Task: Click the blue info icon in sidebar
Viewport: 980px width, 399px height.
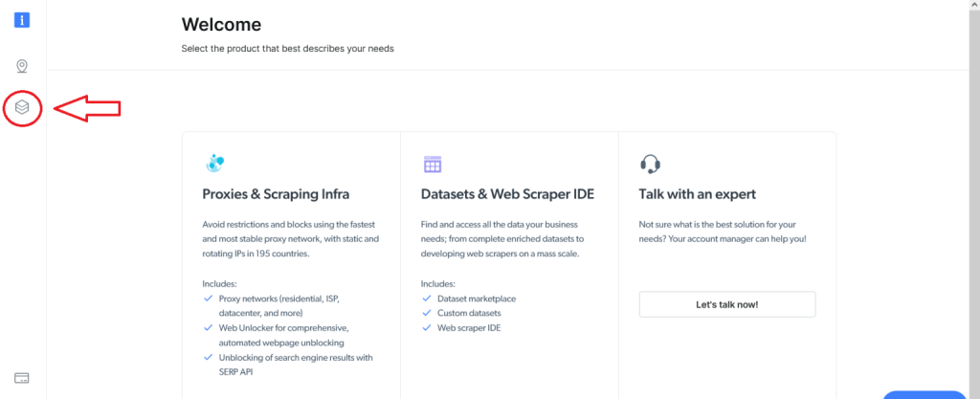Action: [x=22, y=21]
